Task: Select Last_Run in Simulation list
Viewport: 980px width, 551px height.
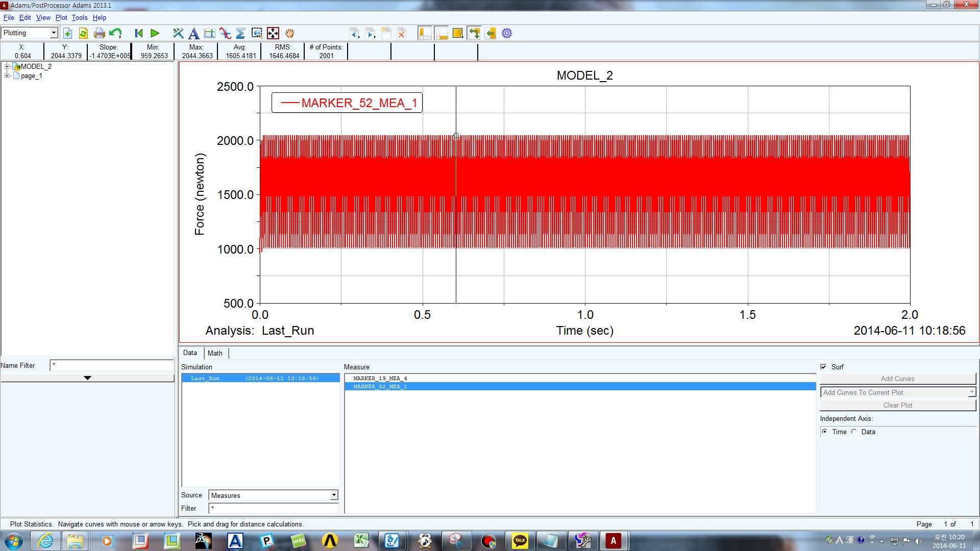Action: tap(261, 378)
